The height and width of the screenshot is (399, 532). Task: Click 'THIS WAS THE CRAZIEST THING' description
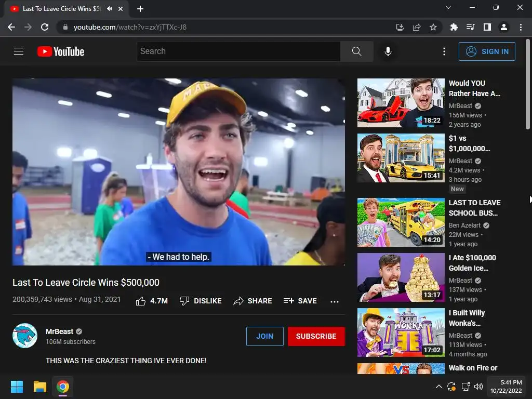(126, 361)
